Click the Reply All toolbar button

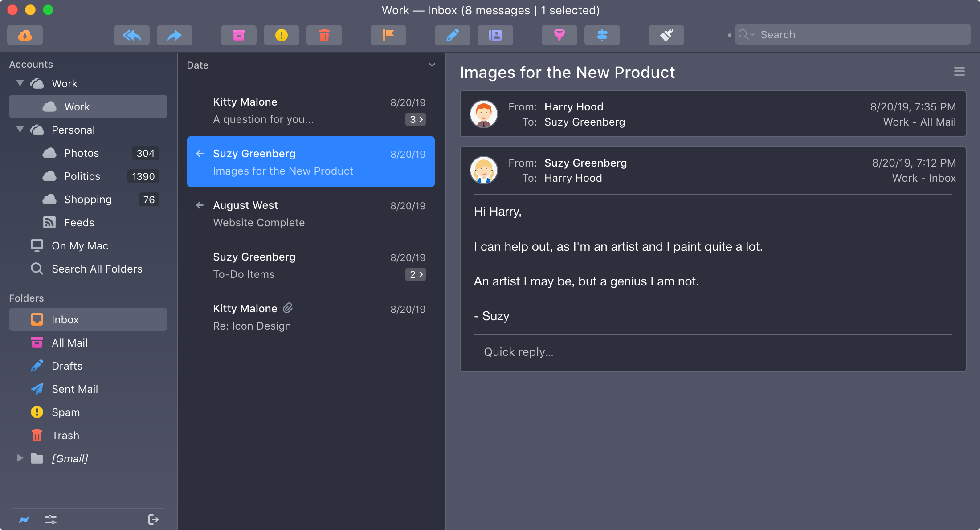coord(131,35)
